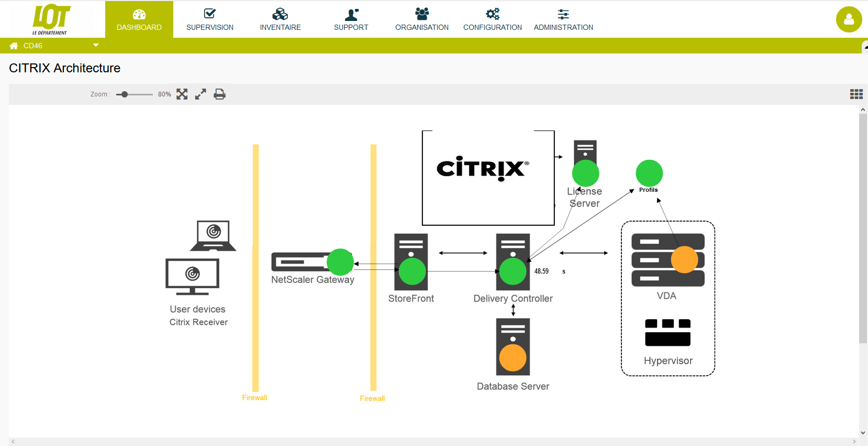Click the fullscreen expand arrows icon
868x446 pixels.
point(201,94)
